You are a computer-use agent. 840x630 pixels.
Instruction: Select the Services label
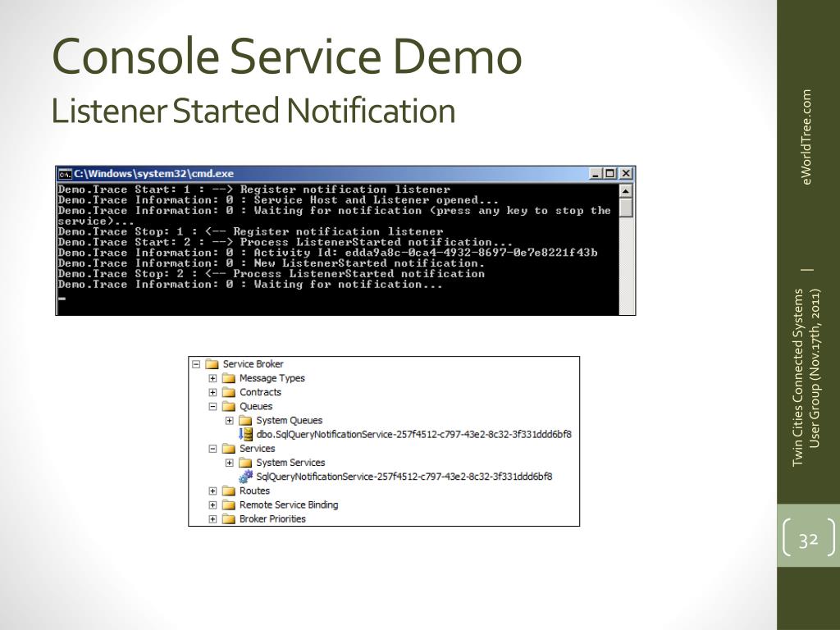tap(257, 449)
